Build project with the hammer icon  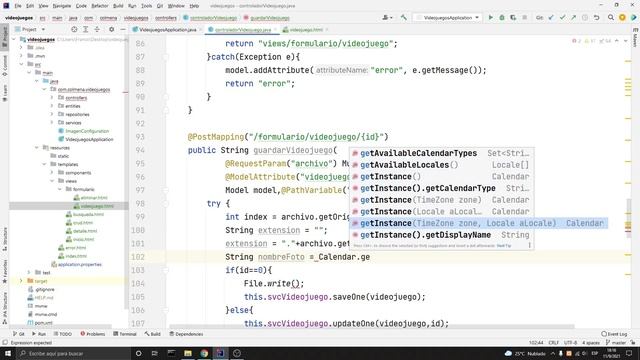(x=404, y=18)
